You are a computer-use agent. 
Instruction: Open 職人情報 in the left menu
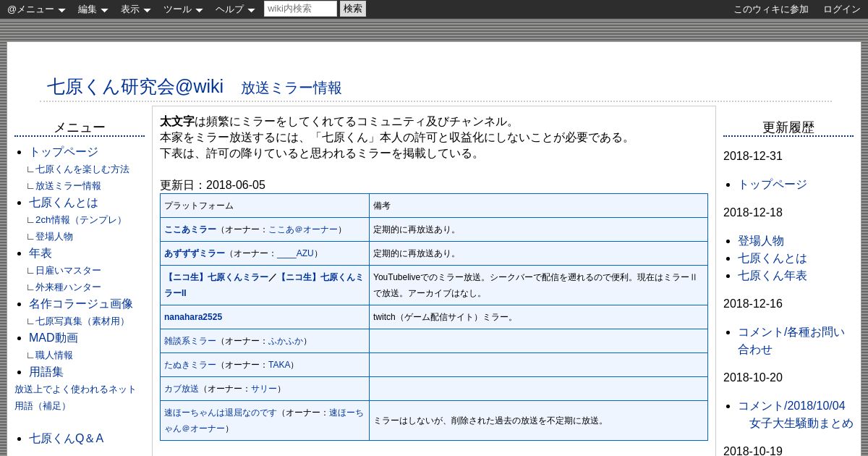point(54,355)
